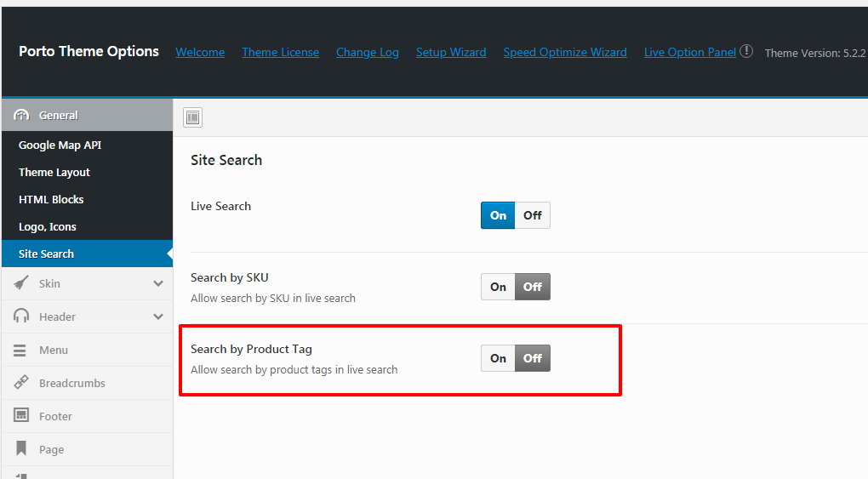868x479 pixels.
Task: Select Site Search in sidebar
Action: tap(88, 254)
